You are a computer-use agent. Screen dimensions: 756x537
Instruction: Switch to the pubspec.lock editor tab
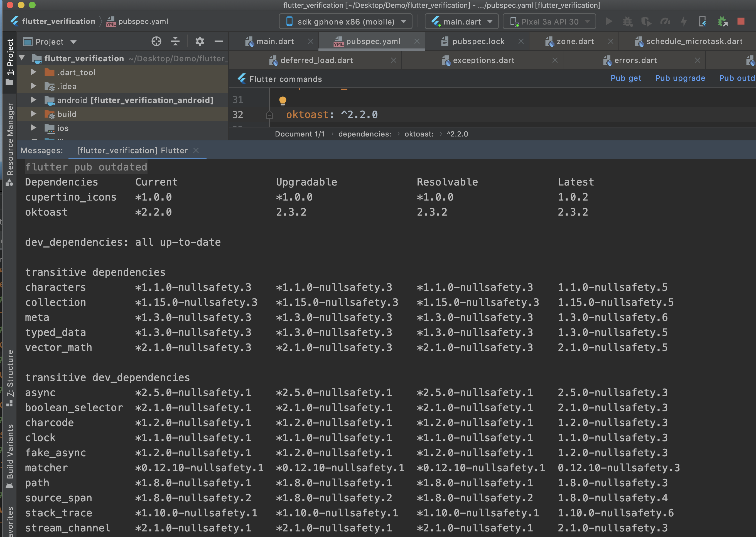tap(478, 41)
